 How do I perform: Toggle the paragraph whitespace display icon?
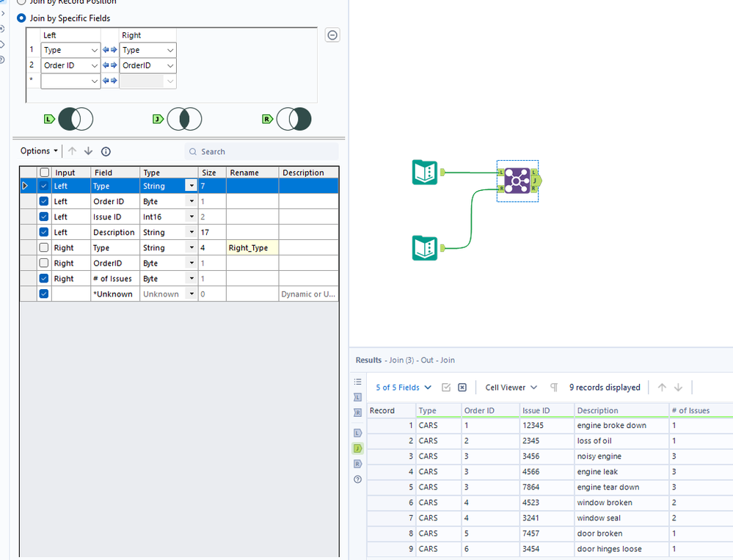coord(554,388)
